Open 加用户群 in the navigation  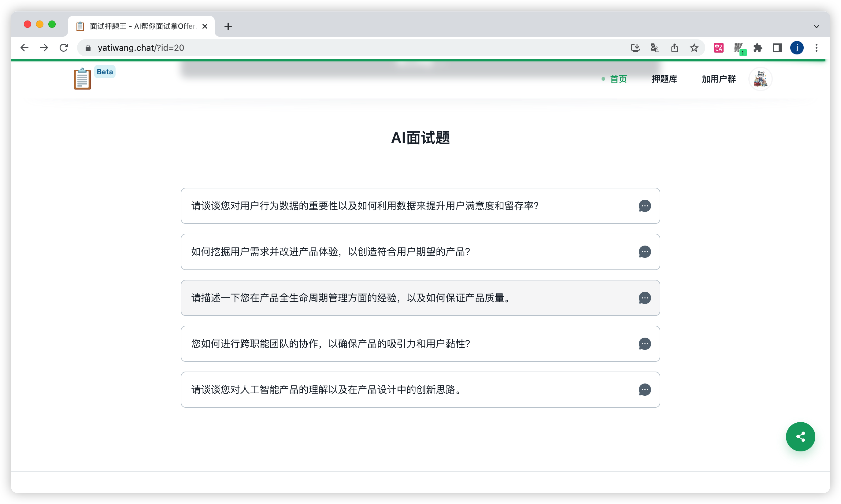point(718,79)
